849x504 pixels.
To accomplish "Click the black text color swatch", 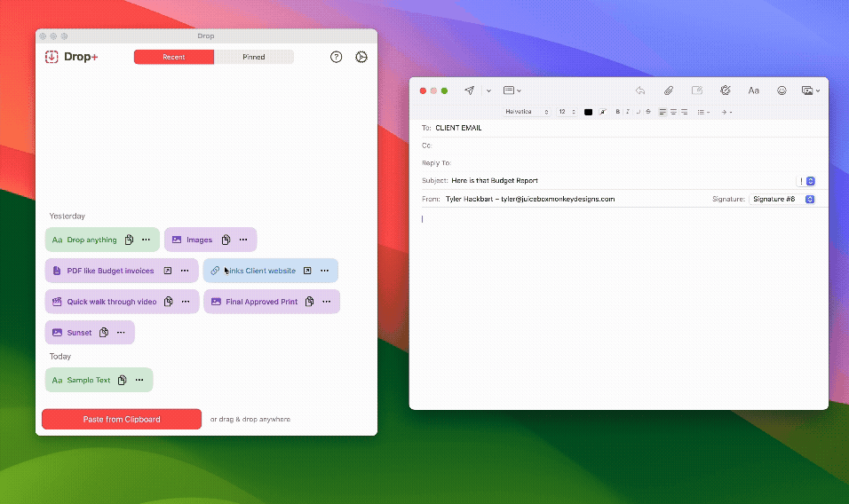I will pos(588,112).
